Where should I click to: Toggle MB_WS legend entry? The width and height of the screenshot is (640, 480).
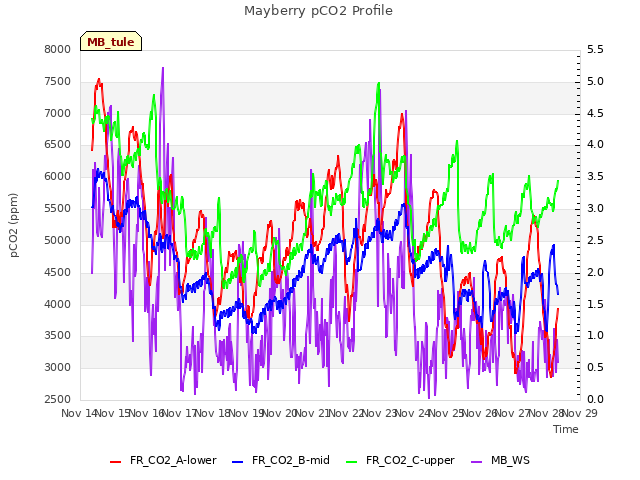point(500,460)
